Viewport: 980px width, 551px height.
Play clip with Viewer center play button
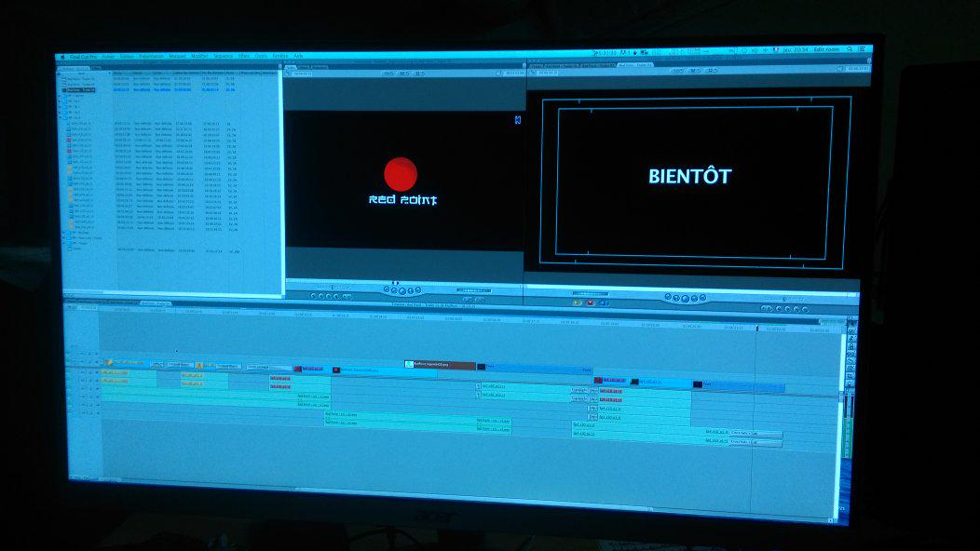(402, 290)
